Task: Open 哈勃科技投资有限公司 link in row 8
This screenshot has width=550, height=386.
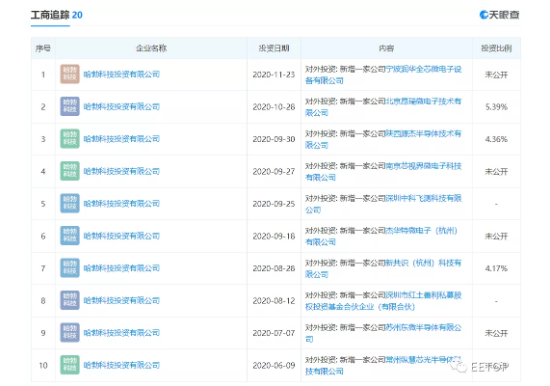Action: pos(122,300)
